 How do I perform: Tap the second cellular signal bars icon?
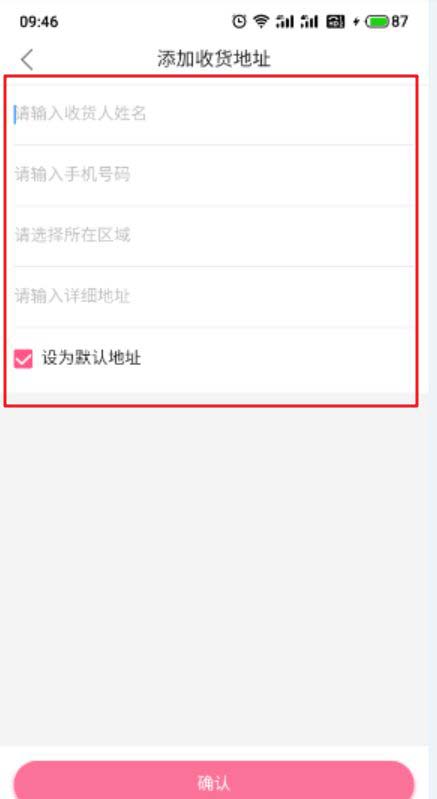pyautogui.click(x=309, y=22)
